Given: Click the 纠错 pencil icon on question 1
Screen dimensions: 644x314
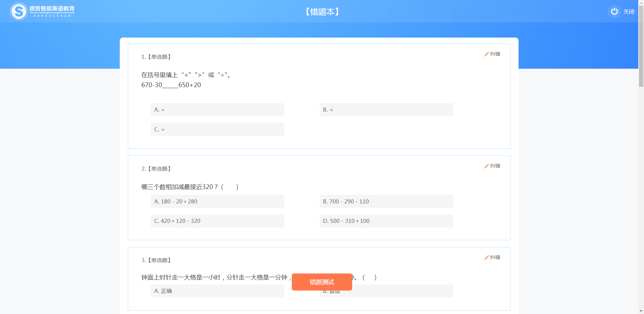Looking at the screenshot, I should [x=486, y=54].
